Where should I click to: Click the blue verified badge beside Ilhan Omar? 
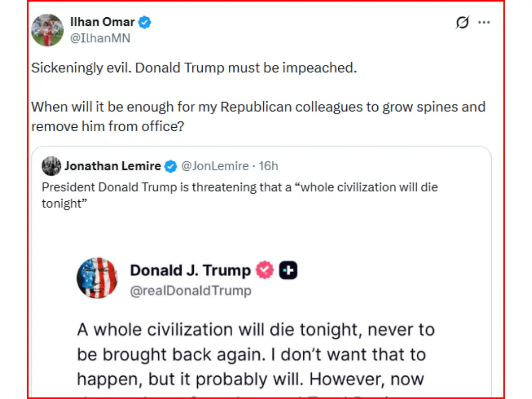(145, 21)
